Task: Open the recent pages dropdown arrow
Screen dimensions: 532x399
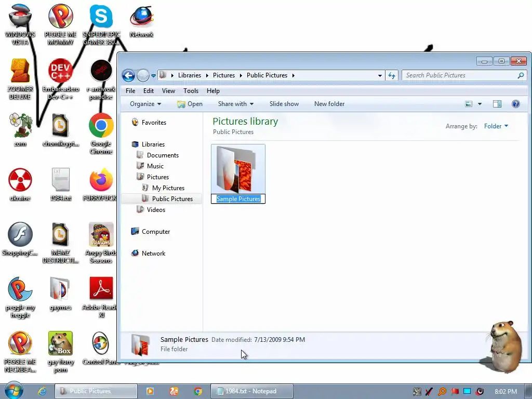Action: pyautogui.click(x=153, y=76)
